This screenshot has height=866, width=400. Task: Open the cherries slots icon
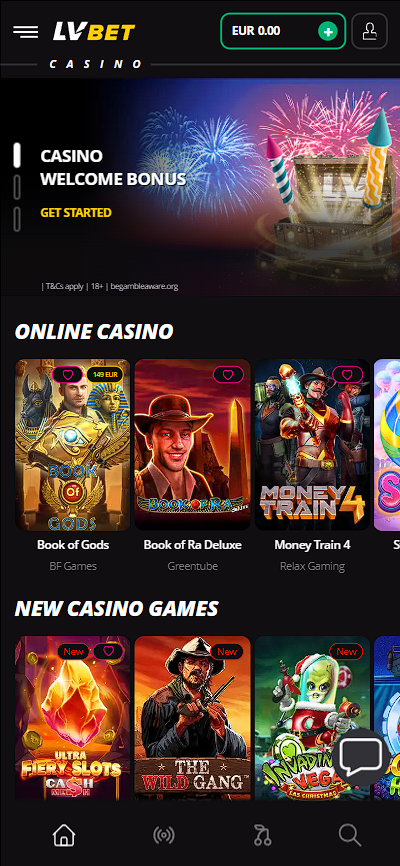click(262, 836)
